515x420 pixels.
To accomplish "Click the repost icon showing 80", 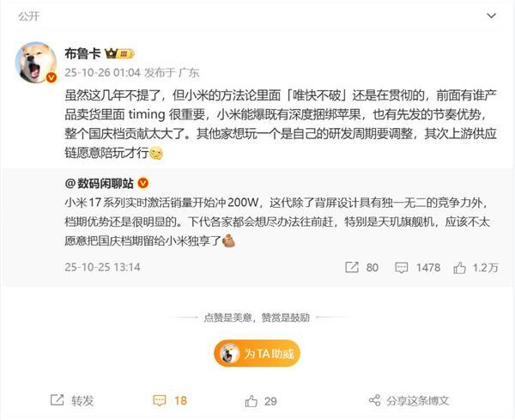I will coord(351,267).
